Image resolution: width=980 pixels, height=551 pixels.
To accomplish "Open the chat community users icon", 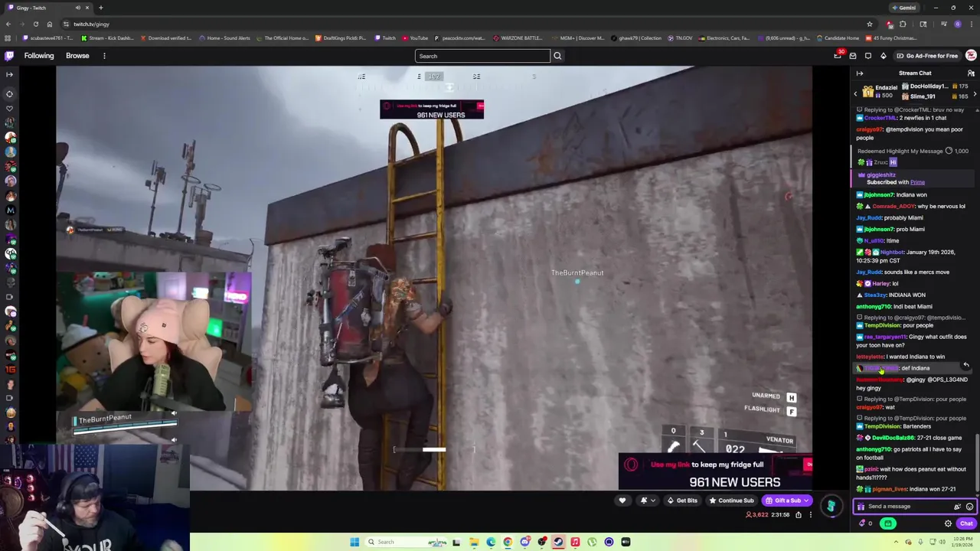I will (x=971, y=73).
